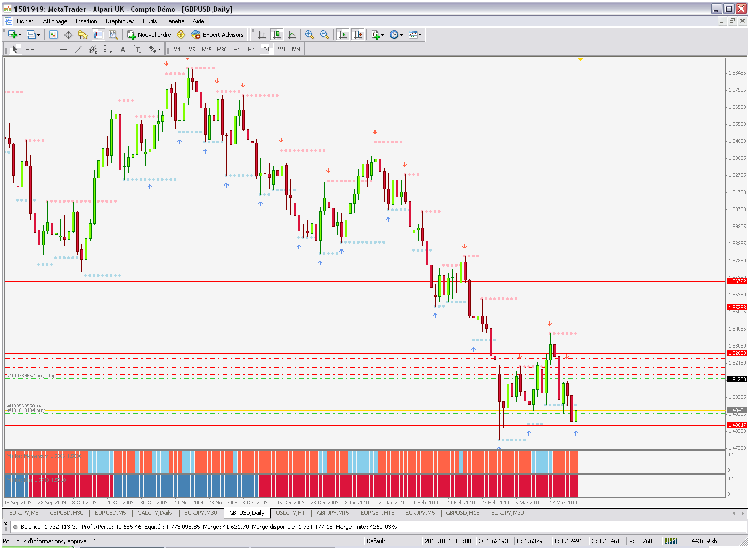Viewport: 750px width, 548px height.
Task: Select the trendline drawing tool
Action: [x=78, y=49]
